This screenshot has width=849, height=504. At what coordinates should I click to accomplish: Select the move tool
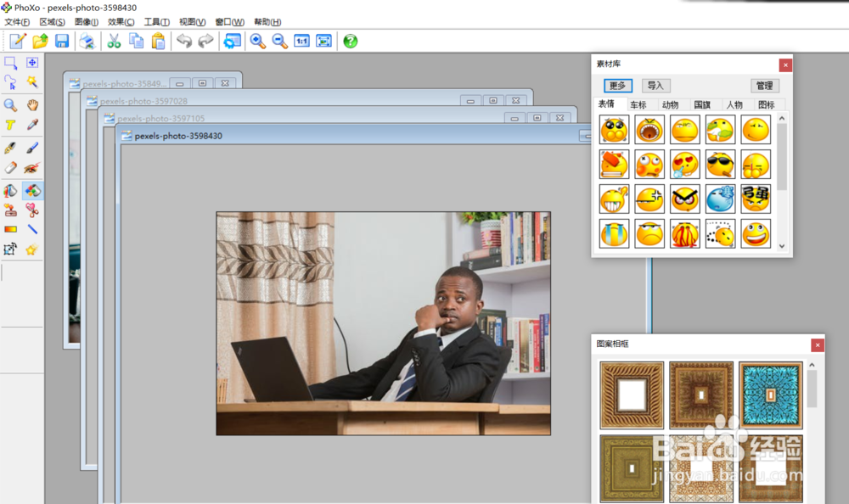click(x=32, y=63)
